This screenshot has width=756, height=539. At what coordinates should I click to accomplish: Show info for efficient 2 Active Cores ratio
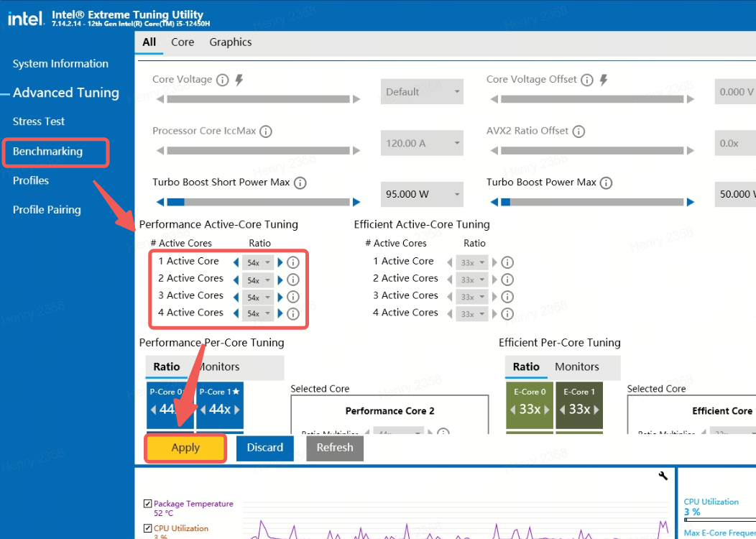pos(507,280)
